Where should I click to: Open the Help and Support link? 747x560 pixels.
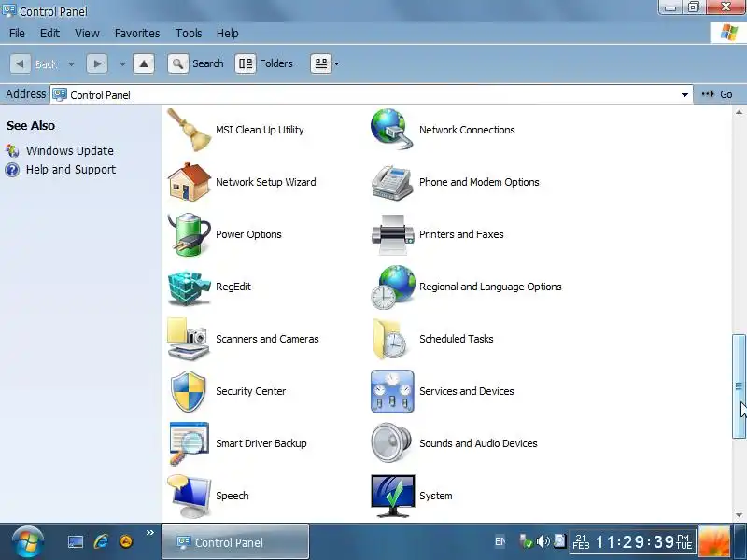[71, 170]
